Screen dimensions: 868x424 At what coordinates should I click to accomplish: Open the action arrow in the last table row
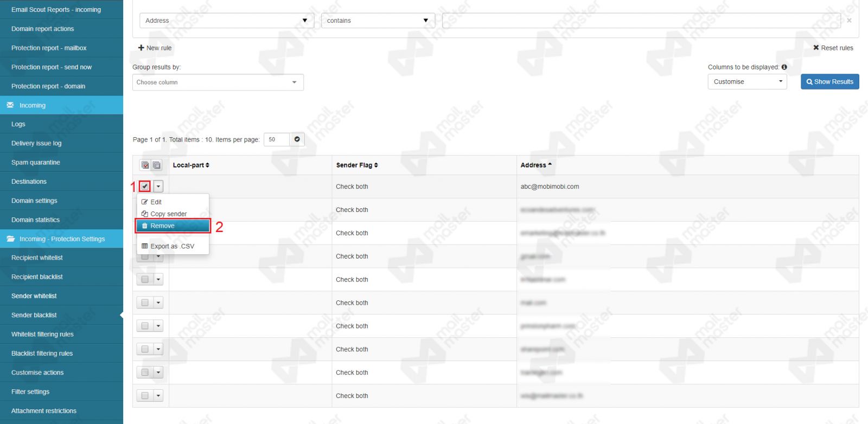(158, 396)
